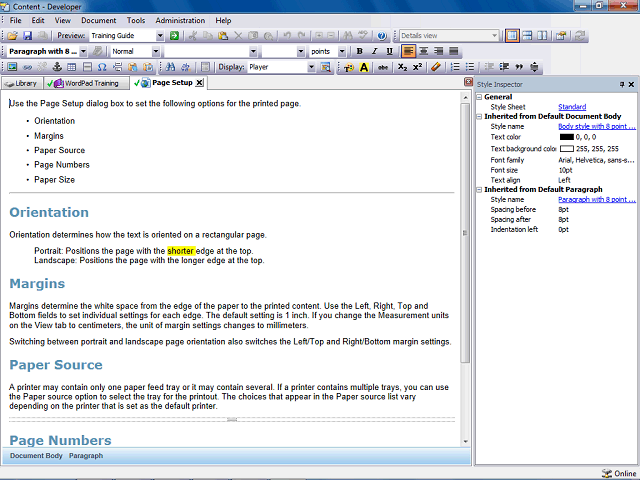The width and height of the screenshot is (640, 480).
Task: Open the Paragraph with 8 point style link
Action: [x=597, y=200]
